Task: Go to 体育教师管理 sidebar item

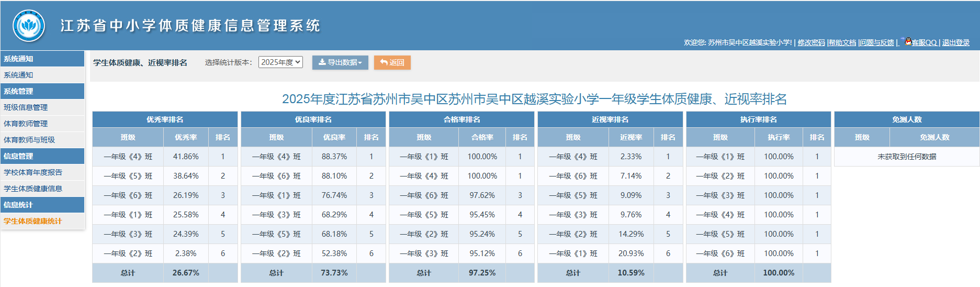Action: 26,124
